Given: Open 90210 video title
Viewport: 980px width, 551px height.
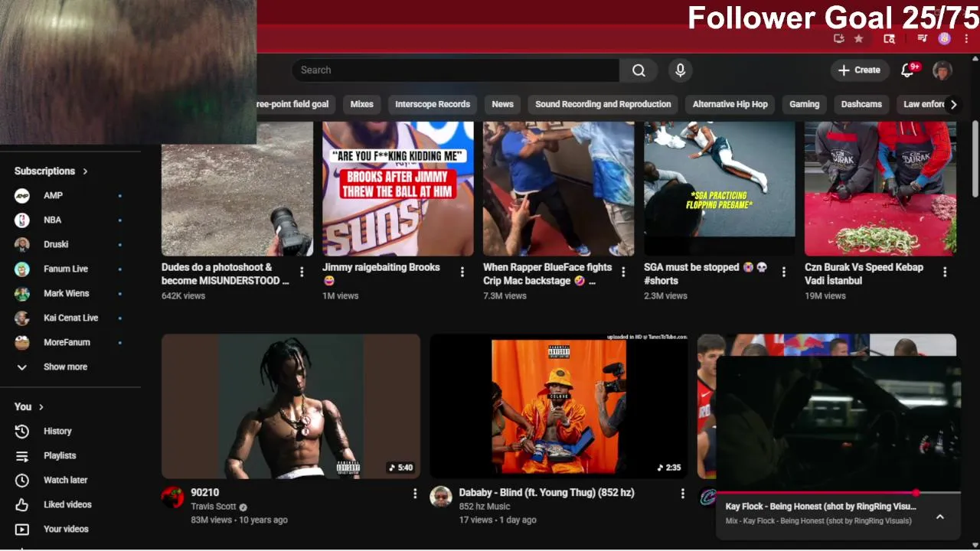Looking at the screenshot, I should (205, 493).
